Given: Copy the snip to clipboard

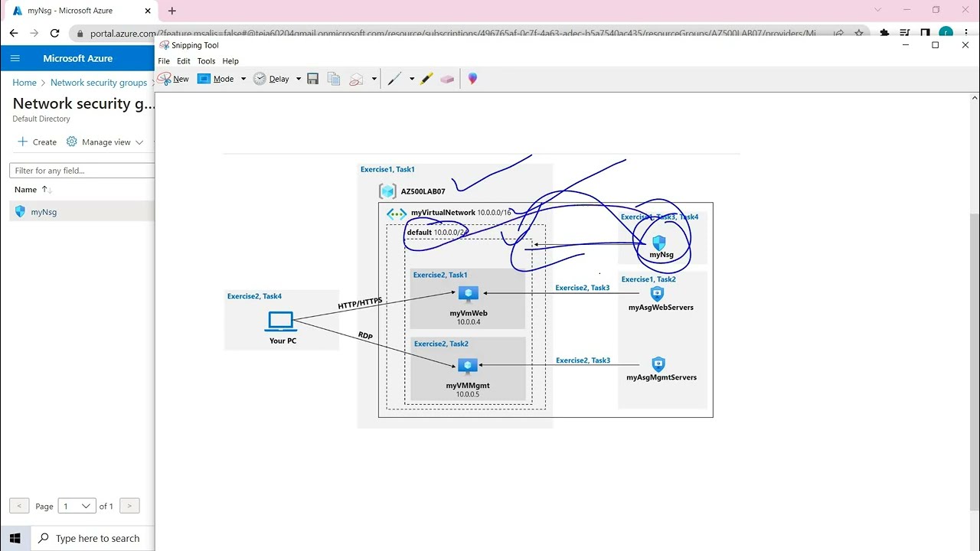Looking at the screenshot, I should 334,79.
